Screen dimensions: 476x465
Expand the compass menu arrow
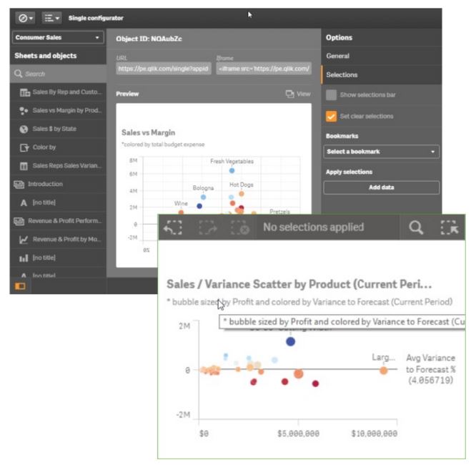[31, 19]
